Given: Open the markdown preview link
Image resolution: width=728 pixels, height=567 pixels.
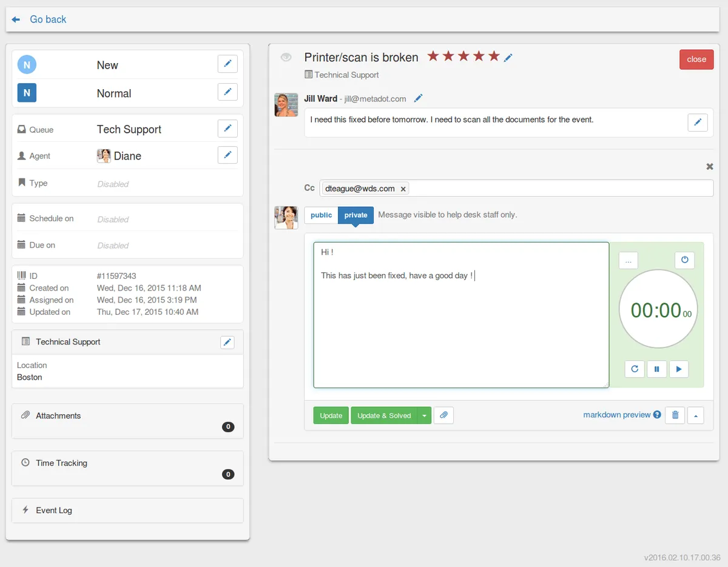Looking at the screenshot, I should [616, 415].
